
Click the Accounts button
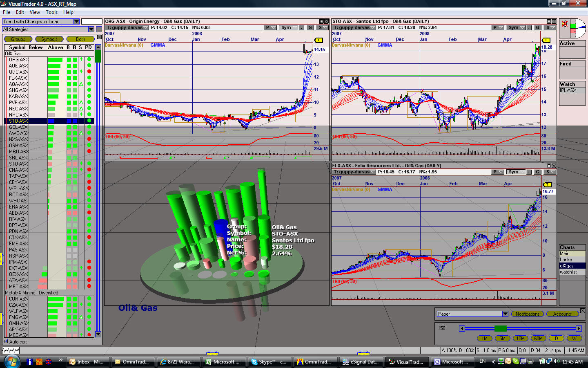click(562, 314)
